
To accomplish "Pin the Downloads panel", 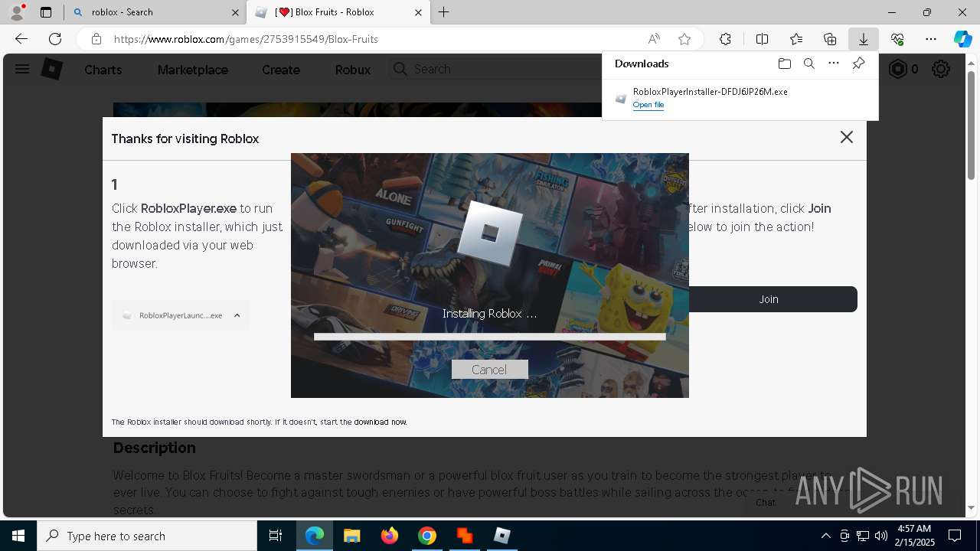I will pyautogui.click(x=858, y=64).
